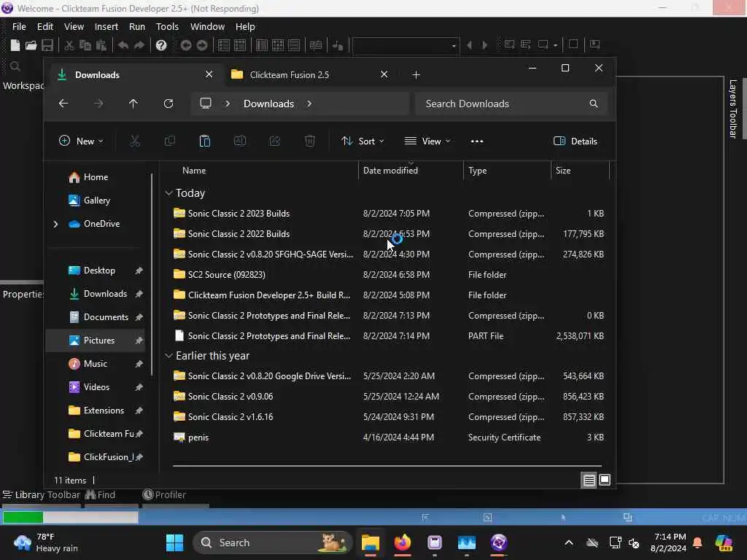Screen dimensions: 747x560
Task: Select Pictures in the navigation pane
Action: [x=96, y=340]
